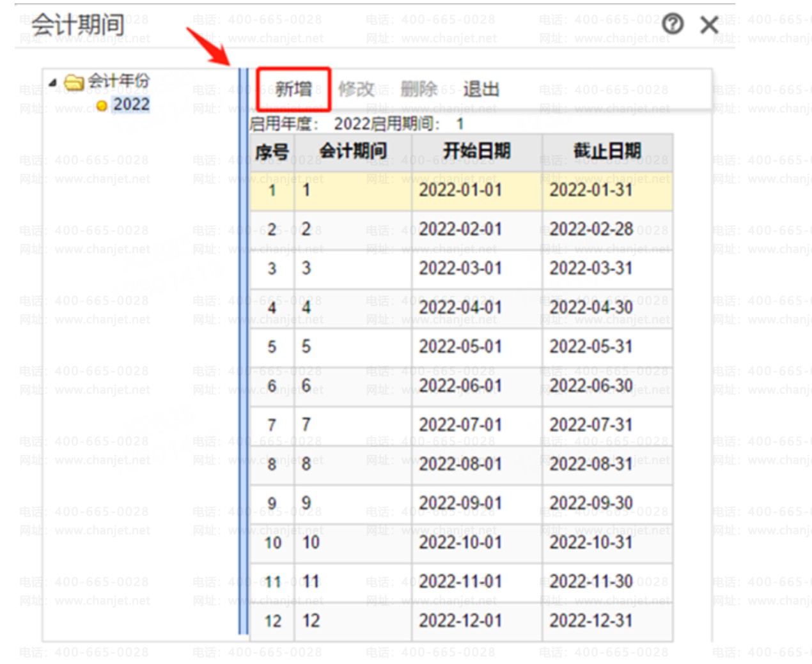Select start date 2022-05-01 cell

coord(477,347)
